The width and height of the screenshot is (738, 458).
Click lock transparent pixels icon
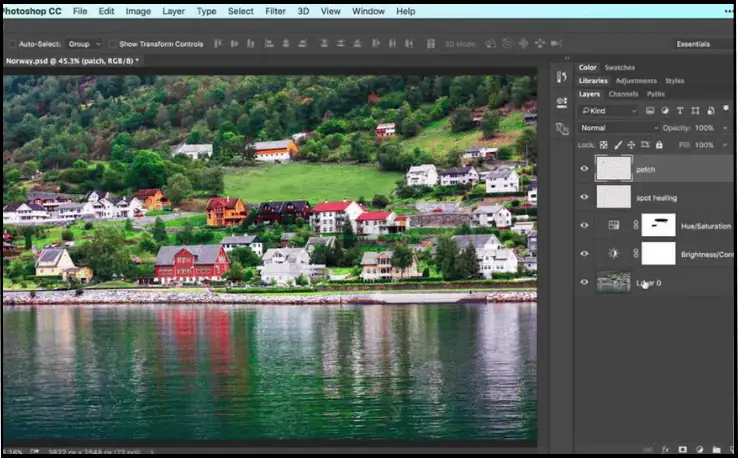pyautogui.click(x=603, y=145)
